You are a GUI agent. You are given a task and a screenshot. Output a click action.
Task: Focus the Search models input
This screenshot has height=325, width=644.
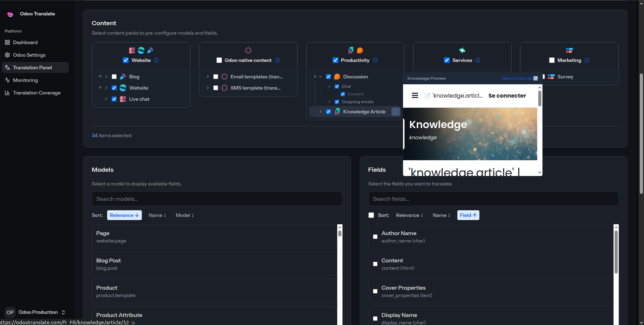(x=217, y=199)
